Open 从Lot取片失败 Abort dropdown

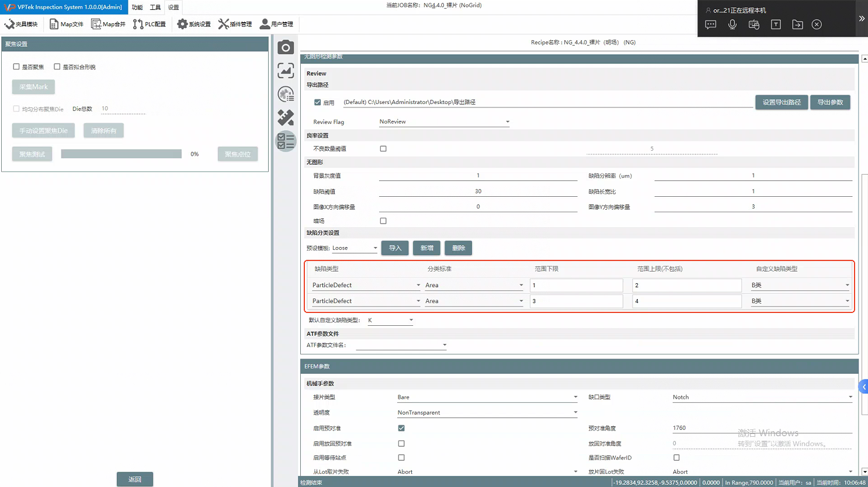point(488,471)
